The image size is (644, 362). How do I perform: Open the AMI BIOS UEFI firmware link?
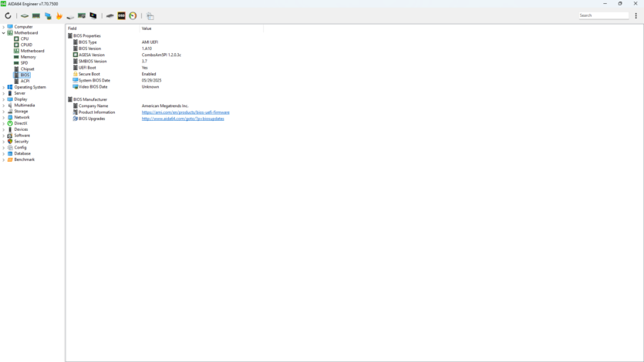(185, 112)
